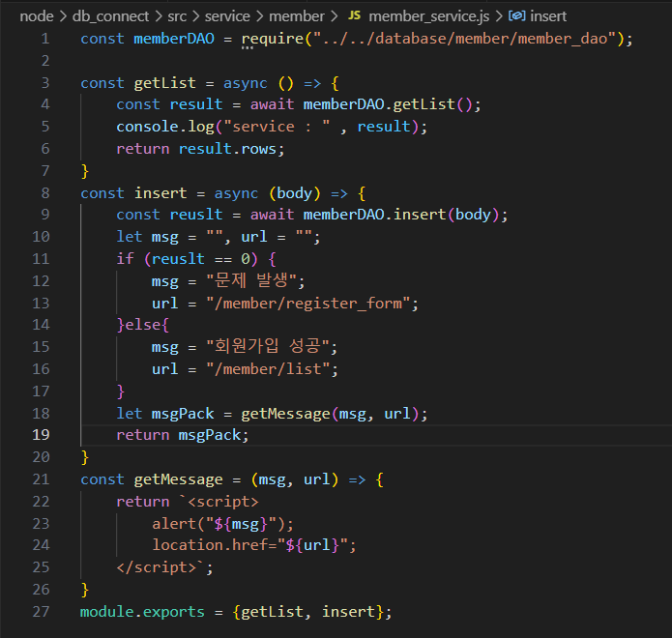Click the "문제 발생" string

point(251,280)
